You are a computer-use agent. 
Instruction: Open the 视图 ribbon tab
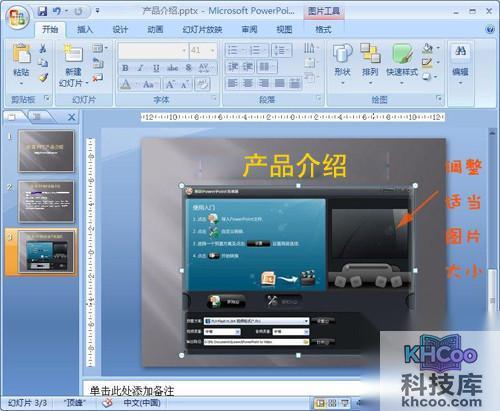284,30
